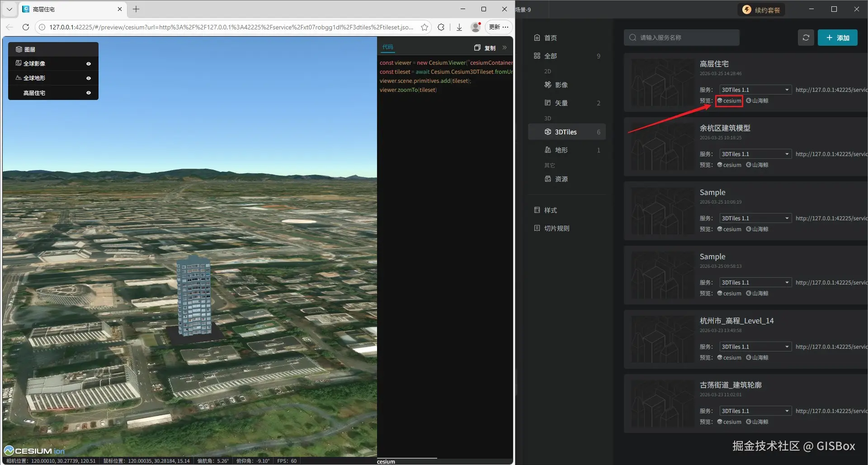
Task: Focus the 请输入服务名称 search field
Action: pyautogui.click(x=682, y=38)
